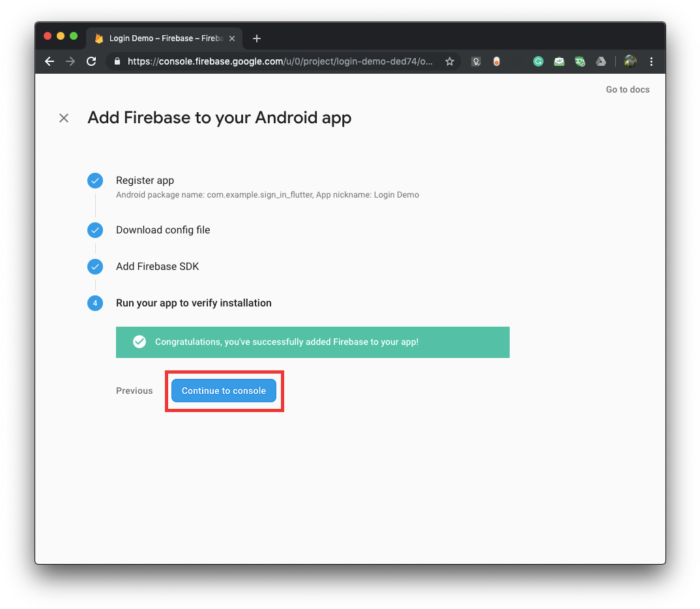700x609 pixels.
Task: Click the browser forward arrow
Action: [x=70, y=61]
